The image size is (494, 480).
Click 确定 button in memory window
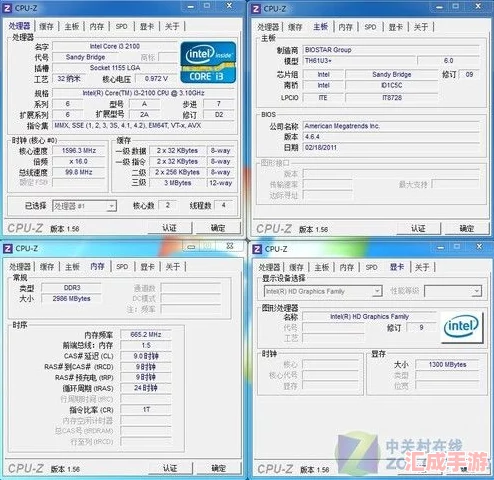point(218,468)
